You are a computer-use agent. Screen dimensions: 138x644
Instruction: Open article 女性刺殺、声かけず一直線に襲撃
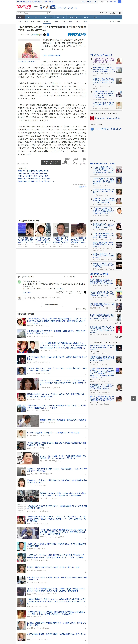(x=63, y=420)
